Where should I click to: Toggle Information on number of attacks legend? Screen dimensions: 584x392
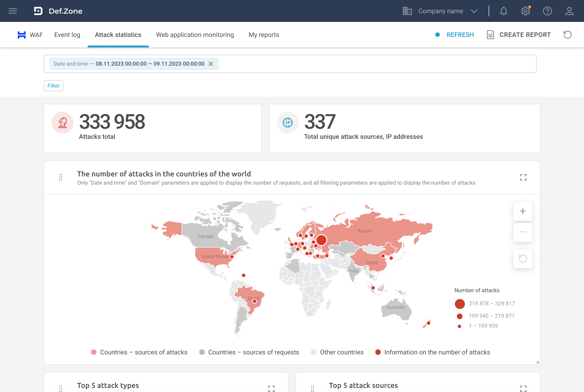pyautogui.click(x=433, y=352)
